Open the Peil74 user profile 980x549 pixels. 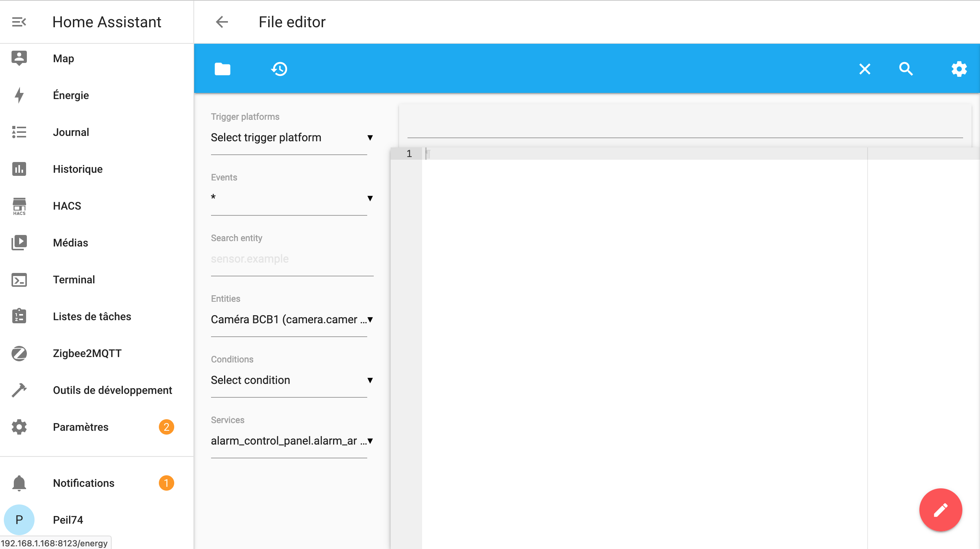tap(68, 520)
